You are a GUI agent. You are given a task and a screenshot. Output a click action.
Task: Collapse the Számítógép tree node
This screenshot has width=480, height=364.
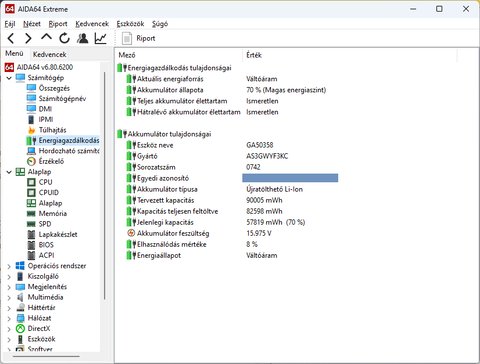coord(9,78)
